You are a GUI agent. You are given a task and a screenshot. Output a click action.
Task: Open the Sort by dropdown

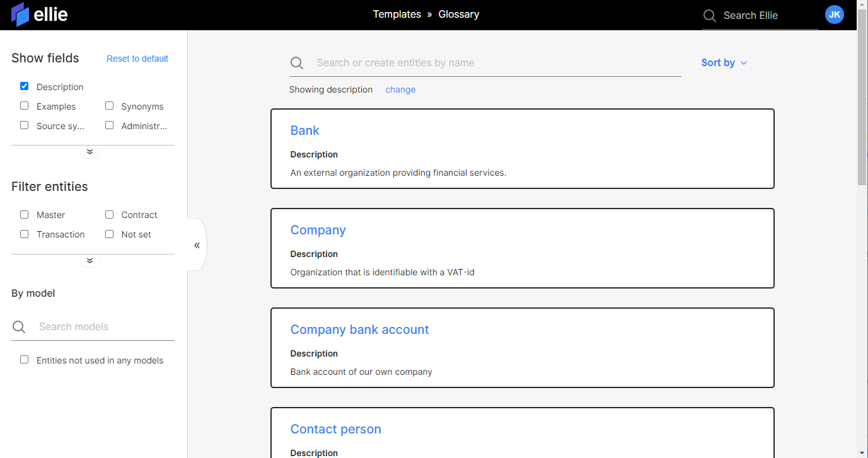coord(724,63)
